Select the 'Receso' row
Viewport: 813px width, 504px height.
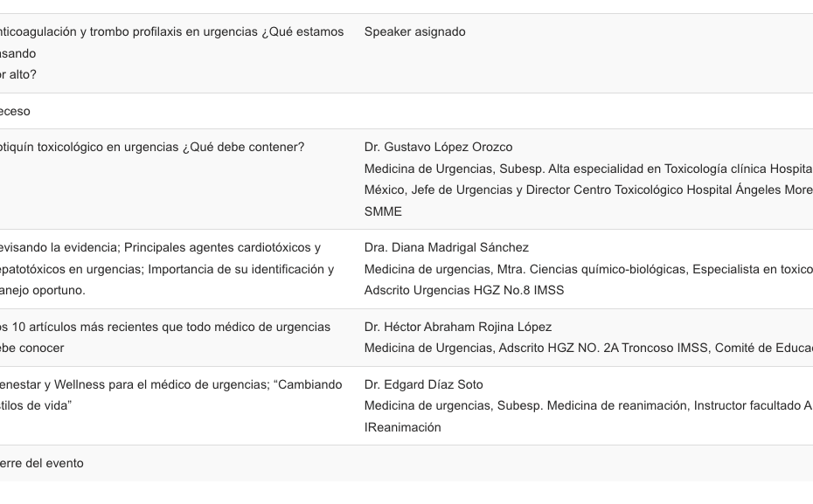pos(406,111)
